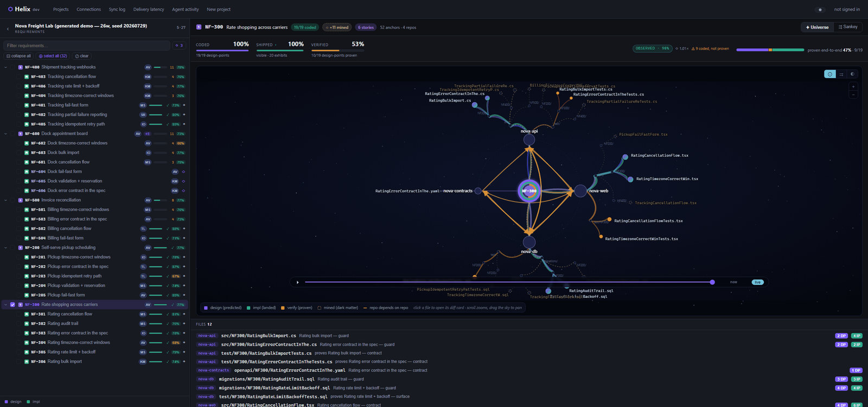Check the NF-200 Self-serve pickup scheduling checkbox
This screenshot has height=407, width=868.
12,247
